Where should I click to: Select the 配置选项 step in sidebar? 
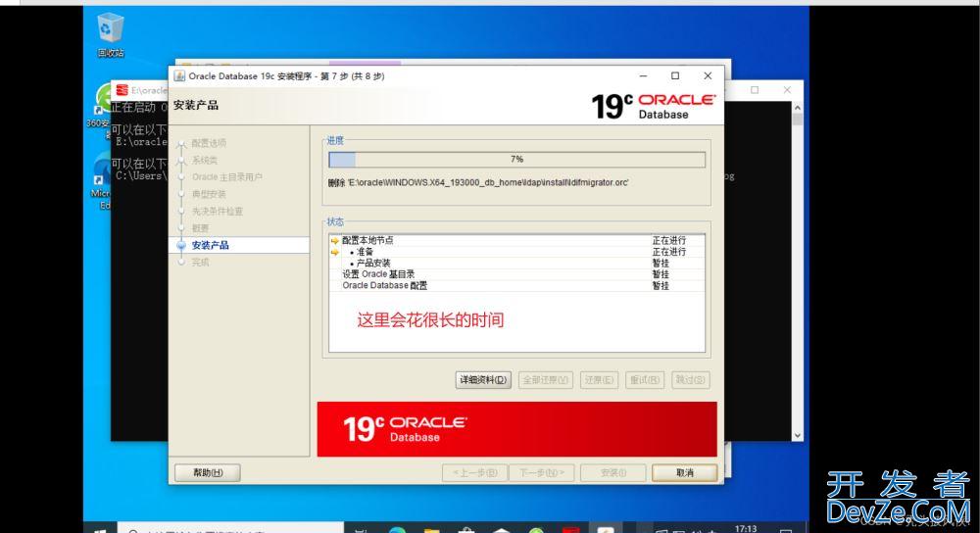click(209, 143)
